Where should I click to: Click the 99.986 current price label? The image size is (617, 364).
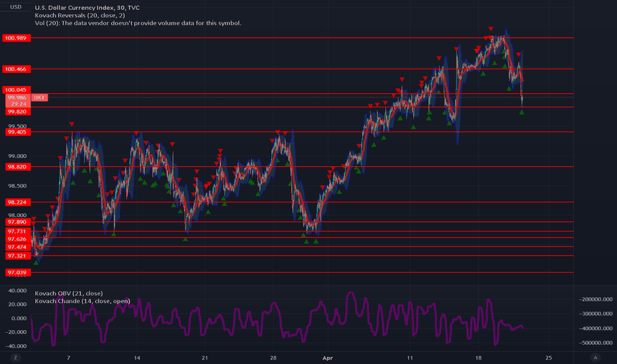18,97
